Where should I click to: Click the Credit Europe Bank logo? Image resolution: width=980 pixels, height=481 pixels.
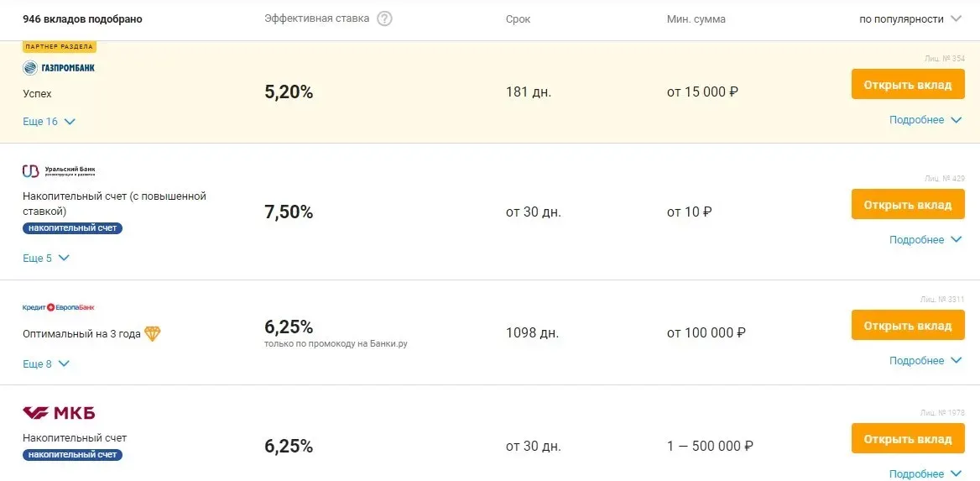(59, 307)
